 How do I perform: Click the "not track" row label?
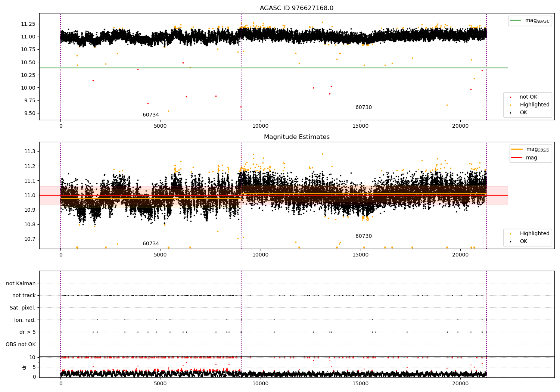coord(24,296)
